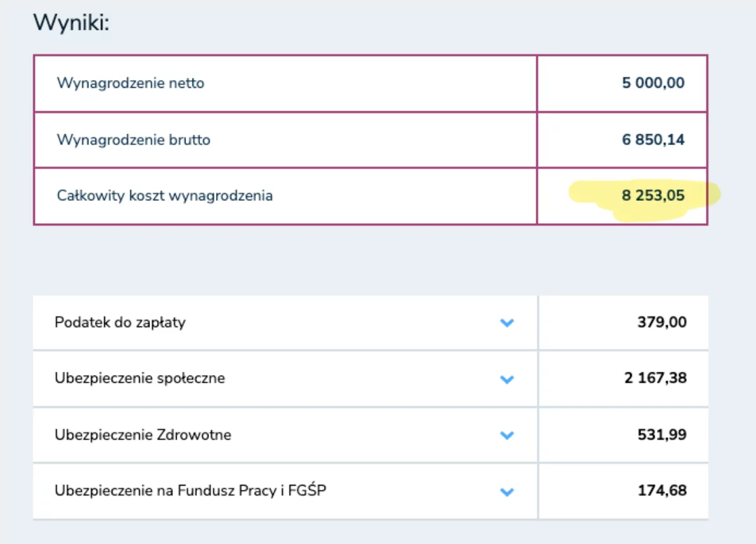Select the 5 000,00 netto value

pos(653,83)
